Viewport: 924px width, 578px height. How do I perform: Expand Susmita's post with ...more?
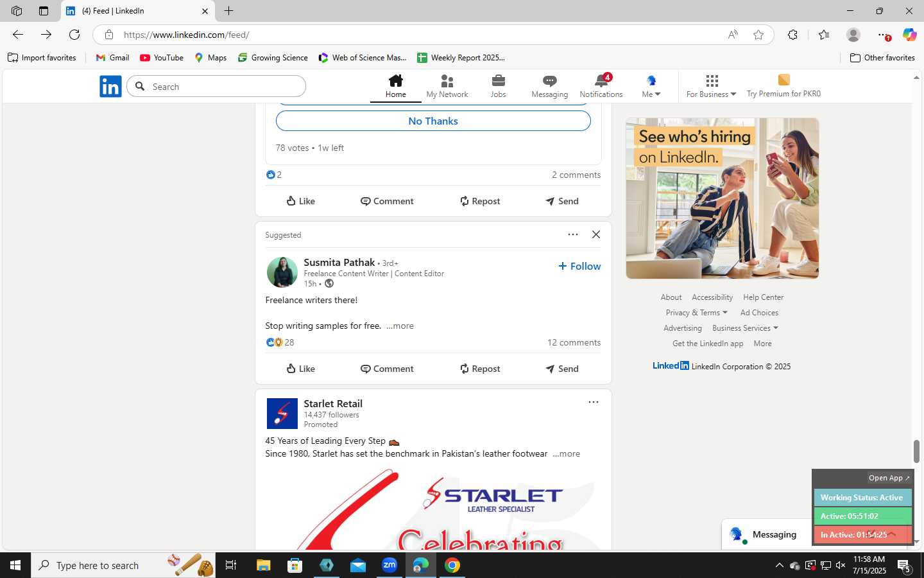tap(400, 326)
